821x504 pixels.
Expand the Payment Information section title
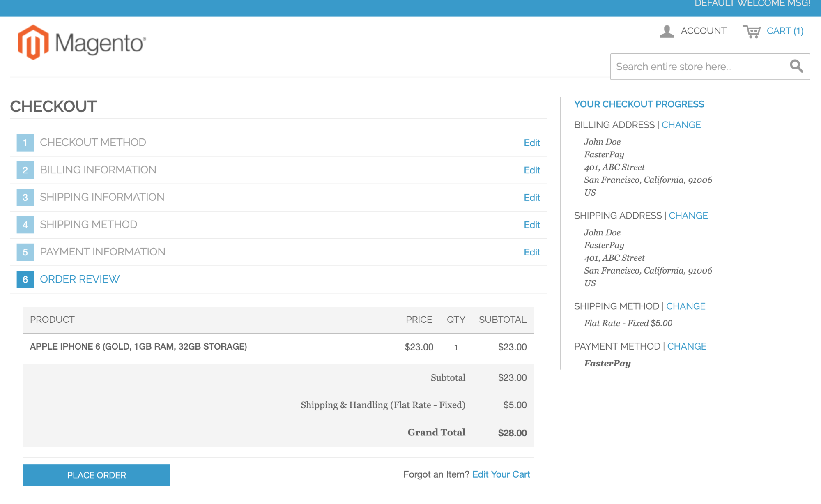click(102, 252)
